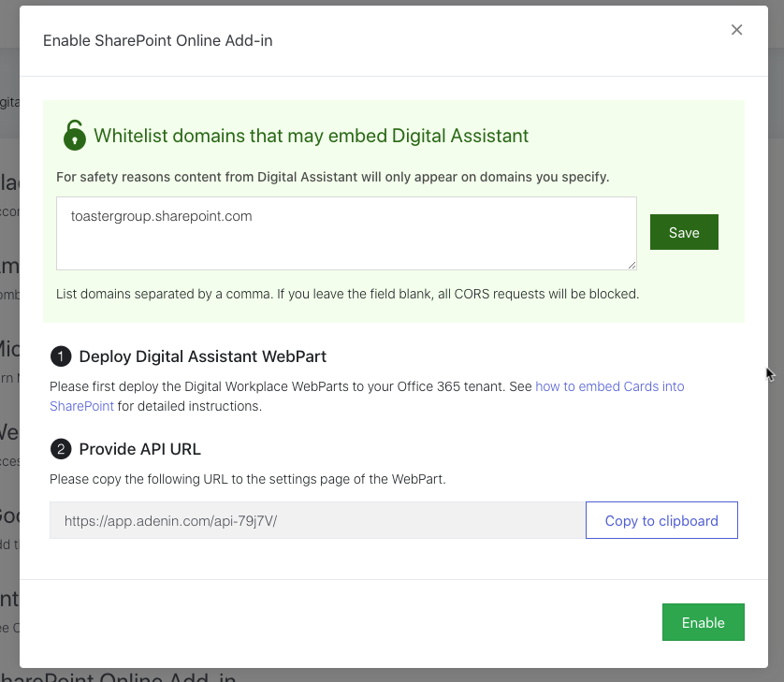Click the 'Please copy the following URL' instruction
This screenshot has height=682, width=784.
point(248,479)
